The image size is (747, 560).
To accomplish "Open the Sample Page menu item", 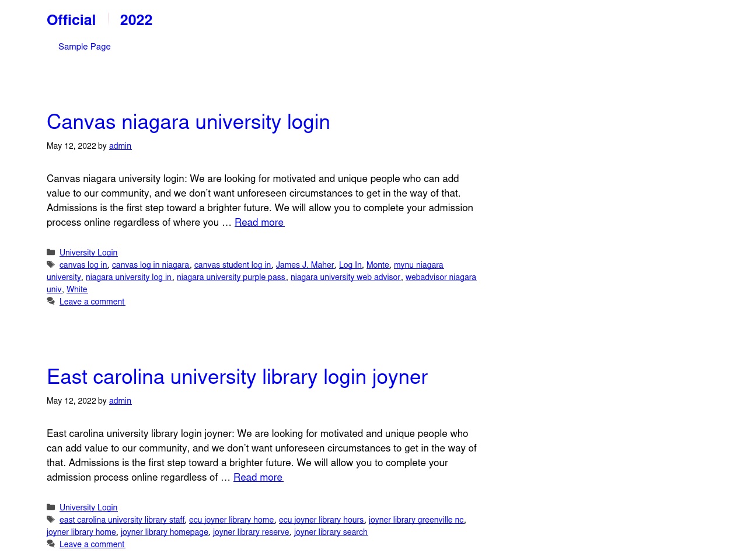I will 85,47.
